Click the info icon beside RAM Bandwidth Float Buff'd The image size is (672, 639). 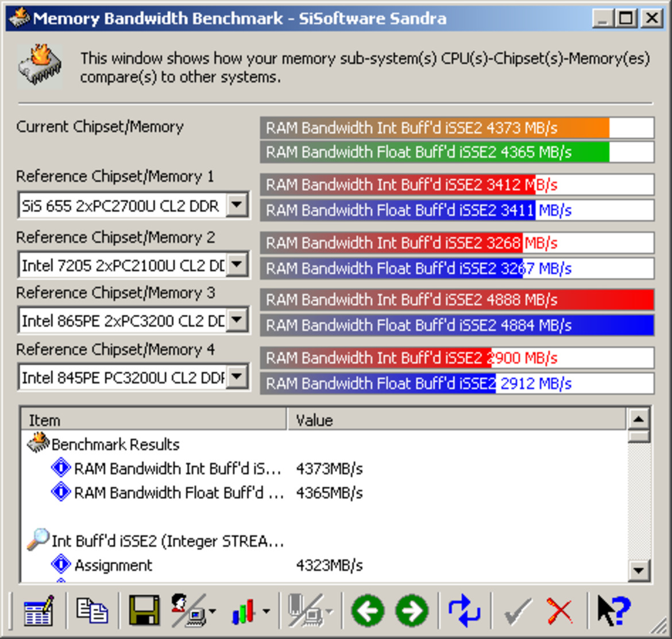(61, 492)
